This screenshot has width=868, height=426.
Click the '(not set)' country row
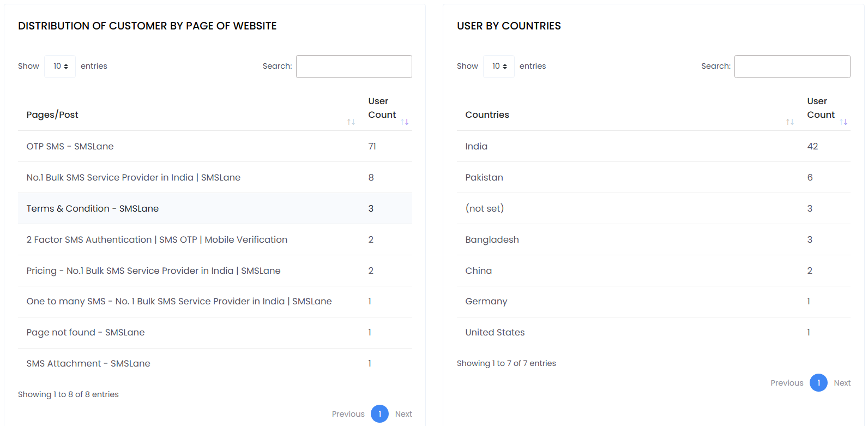point(654,208)
